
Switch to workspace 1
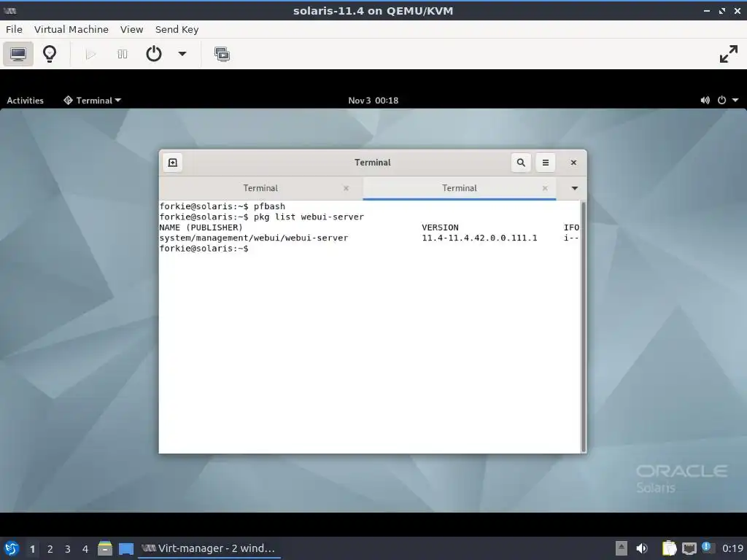coord(32,549)
